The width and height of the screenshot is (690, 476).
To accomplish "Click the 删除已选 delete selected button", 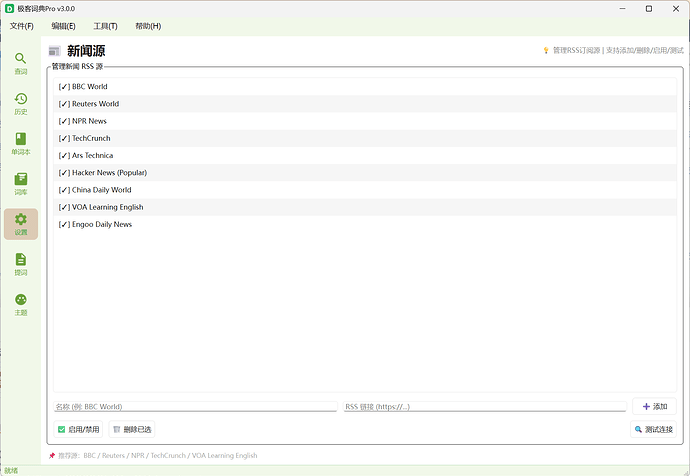I will pos(132,429).
